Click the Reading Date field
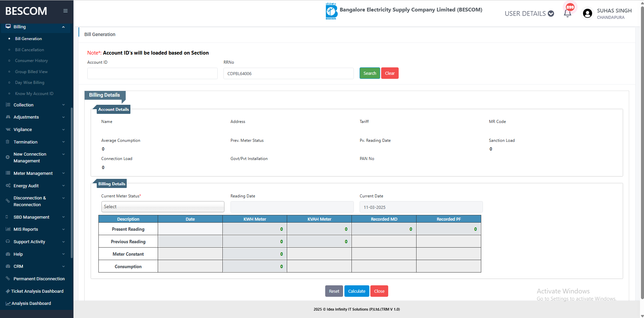The height and width of the screenshot is (318, 644). pos(292,207)
